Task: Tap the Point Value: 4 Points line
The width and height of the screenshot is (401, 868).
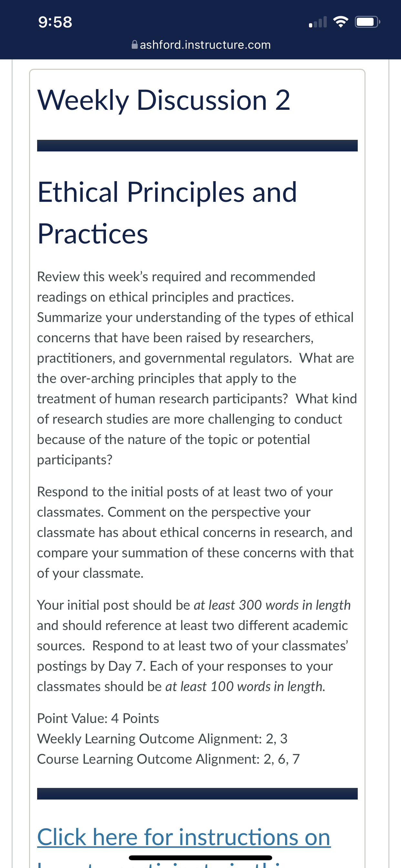Action: (98, 718)
